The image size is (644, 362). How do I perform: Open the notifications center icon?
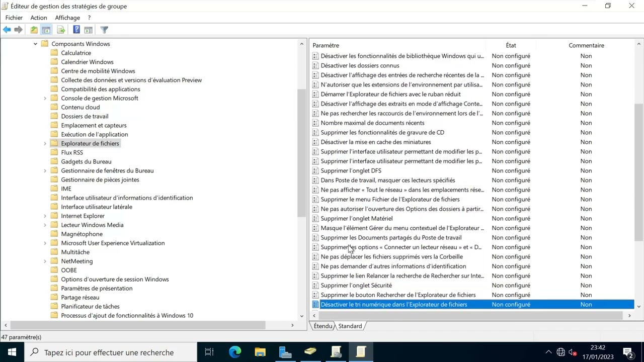[627, 352]
